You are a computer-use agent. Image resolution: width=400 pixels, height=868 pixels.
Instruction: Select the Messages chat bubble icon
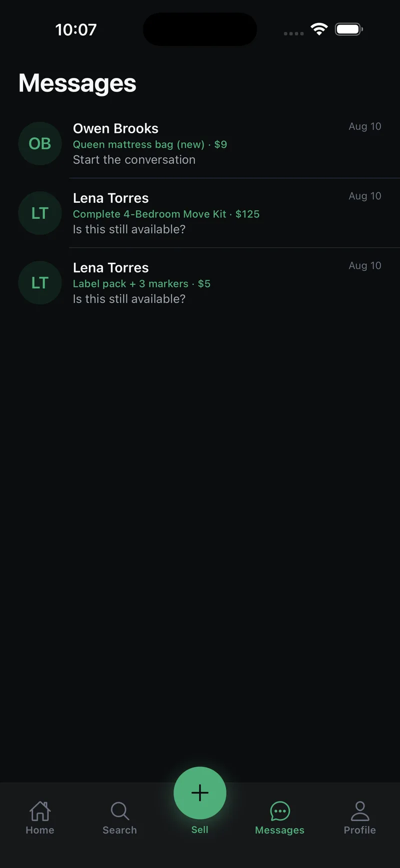[x=280, y=811]
